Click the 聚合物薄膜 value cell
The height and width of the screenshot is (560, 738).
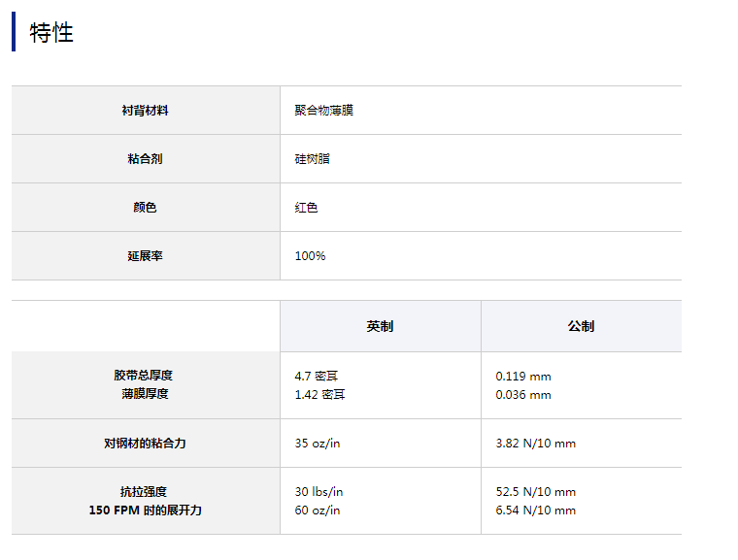point(323,111)
